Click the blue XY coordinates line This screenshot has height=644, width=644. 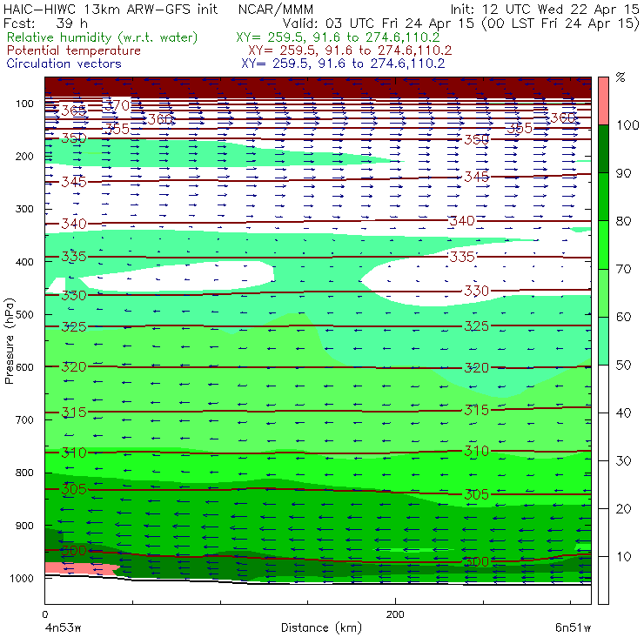[343, 64]
